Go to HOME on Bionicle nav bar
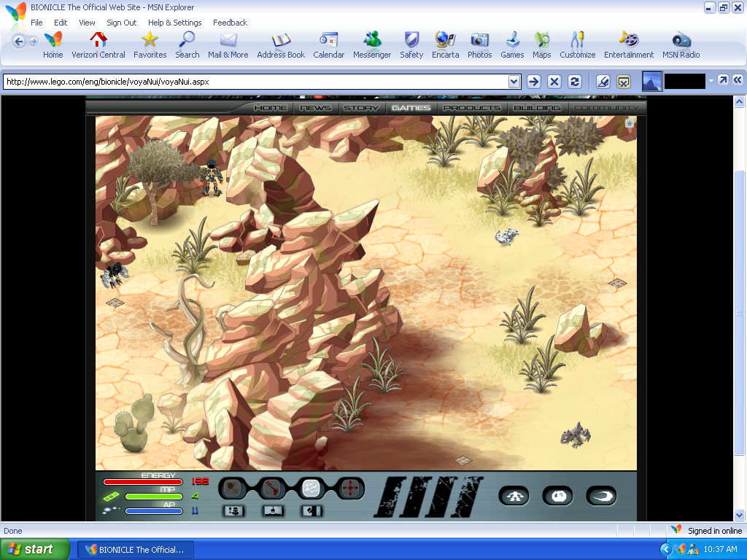 pos(271,108)
